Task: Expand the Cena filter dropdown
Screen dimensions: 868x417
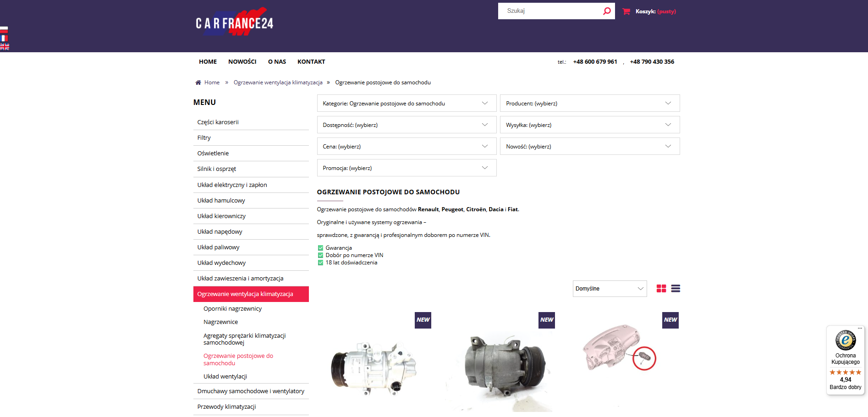Action: 406,147
